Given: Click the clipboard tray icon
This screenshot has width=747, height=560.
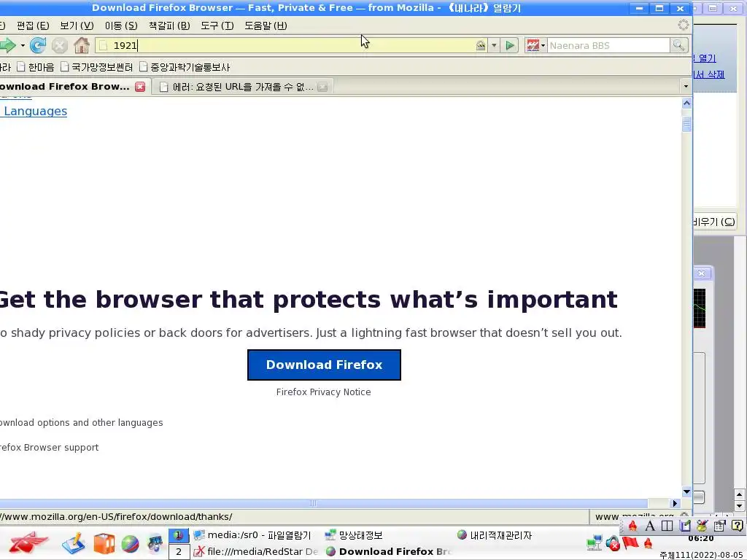Looking at the screenshot, I should 719,526.
